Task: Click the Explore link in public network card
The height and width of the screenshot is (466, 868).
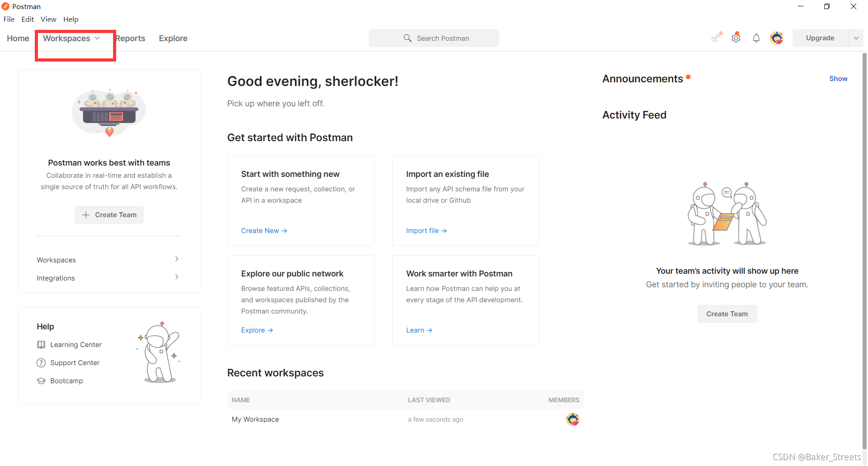Action: click(257, 330)
